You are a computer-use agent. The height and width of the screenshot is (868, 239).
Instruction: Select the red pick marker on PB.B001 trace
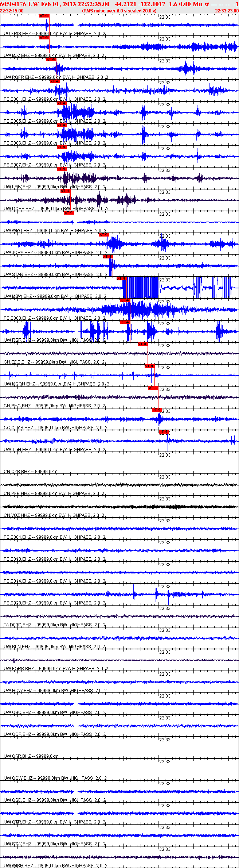point(55,81)
